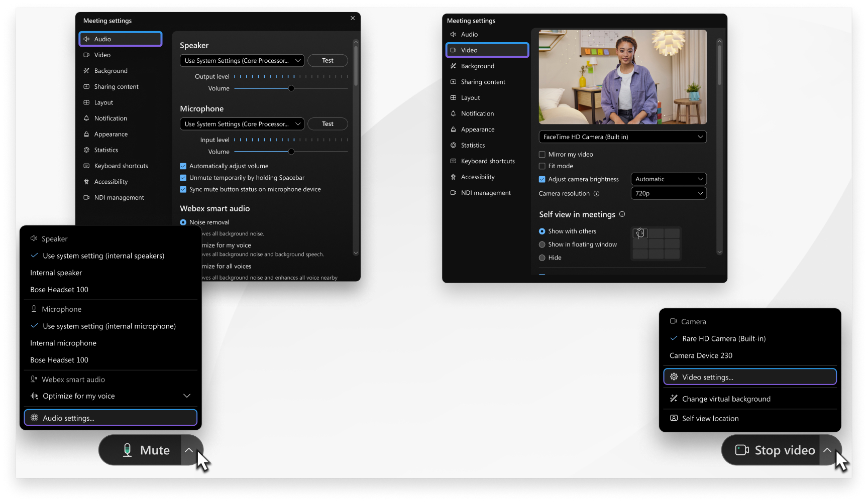
Task: Click the microphone icon on Mute button
Action: [x=128, y=450]
